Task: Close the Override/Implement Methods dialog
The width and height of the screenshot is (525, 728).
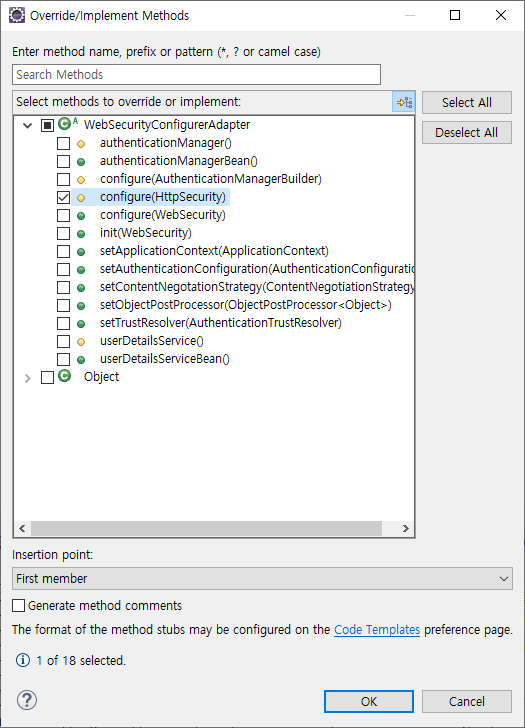Action: 501,15
